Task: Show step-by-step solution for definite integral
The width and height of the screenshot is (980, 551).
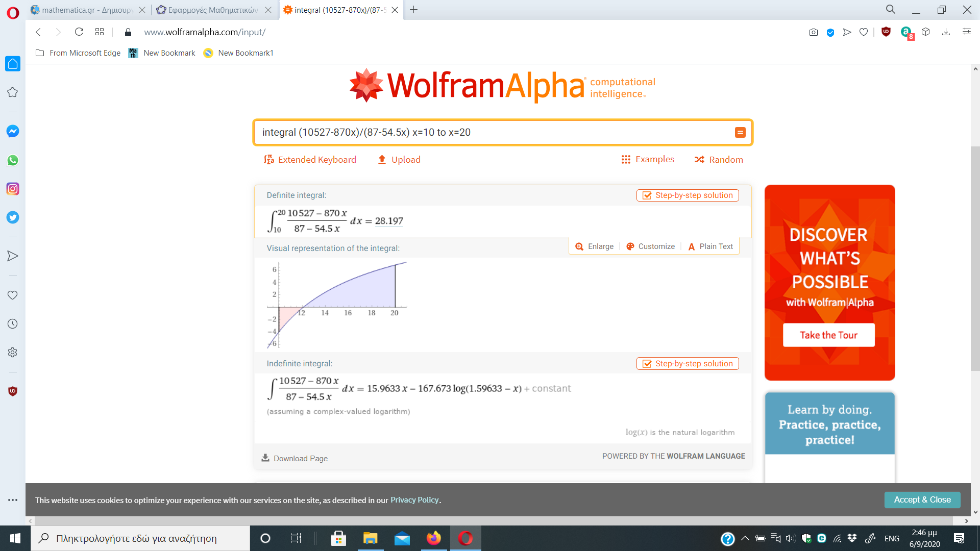Action: (x=688, y=195)
